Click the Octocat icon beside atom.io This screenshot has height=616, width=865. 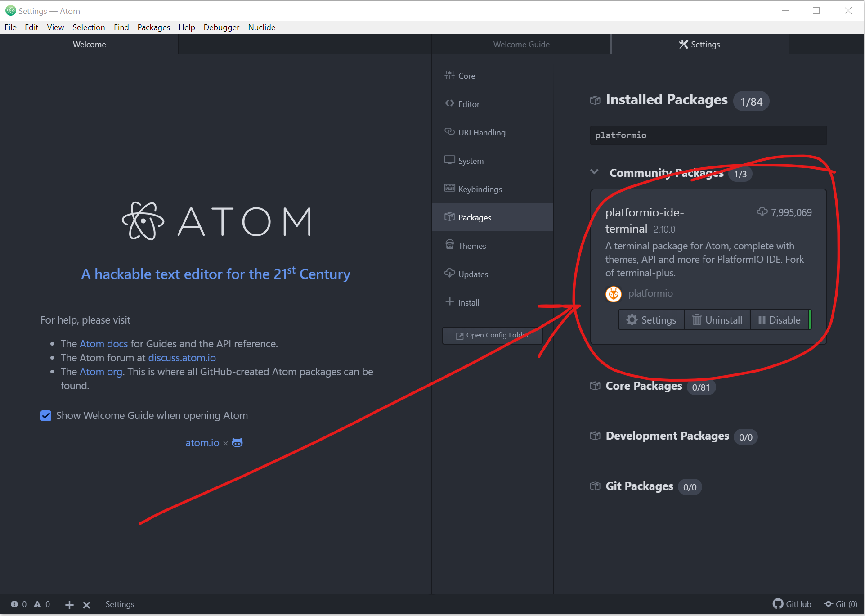pos(237,443)
